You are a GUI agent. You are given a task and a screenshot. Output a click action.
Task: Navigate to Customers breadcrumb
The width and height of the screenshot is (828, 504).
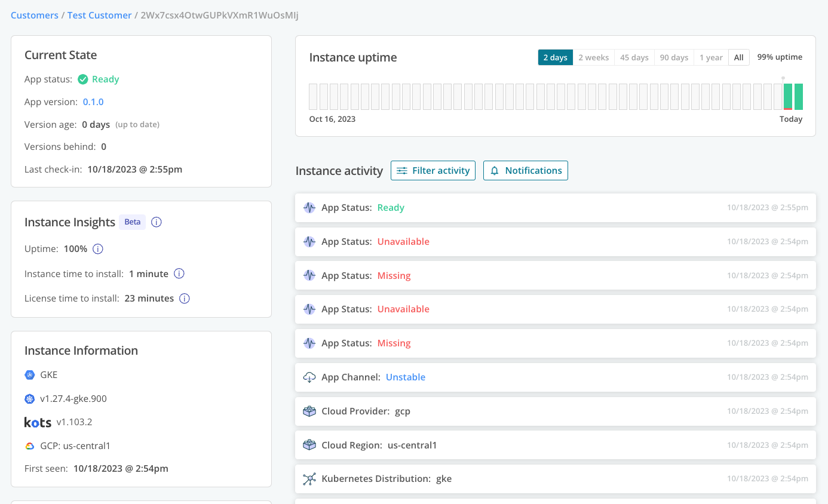pos(34,15)
